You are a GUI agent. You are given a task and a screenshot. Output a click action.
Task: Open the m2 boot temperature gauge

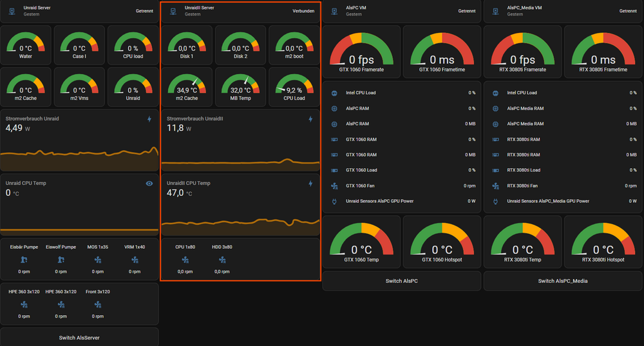point(294,45)
